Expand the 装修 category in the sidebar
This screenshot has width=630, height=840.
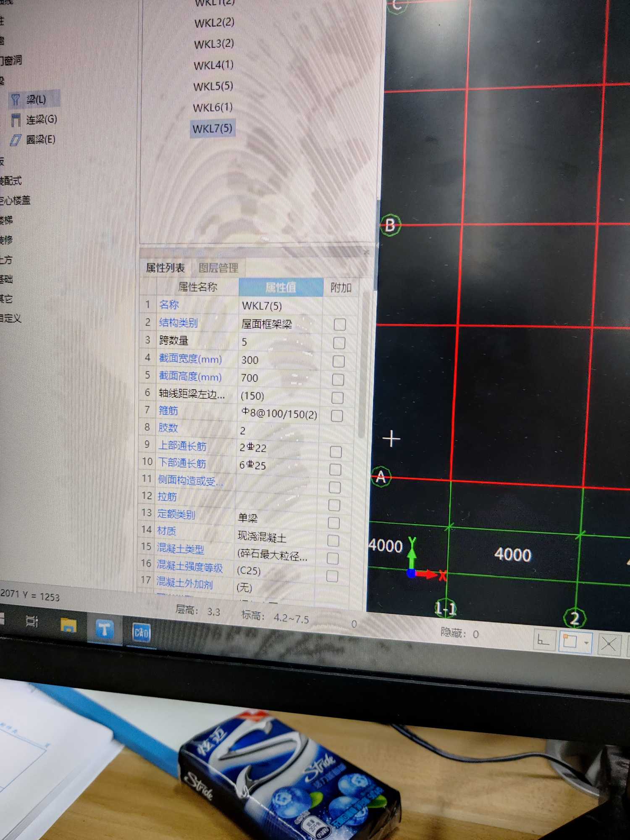point(7,240)
